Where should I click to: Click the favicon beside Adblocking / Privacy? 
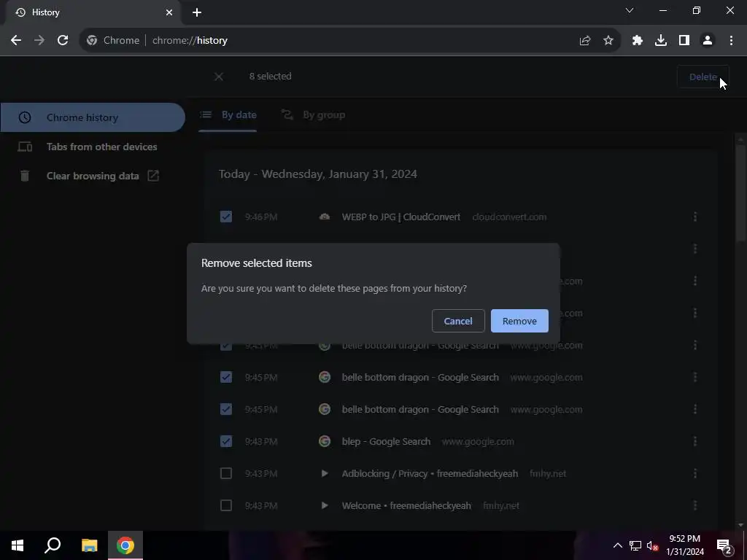pos(325,473)
